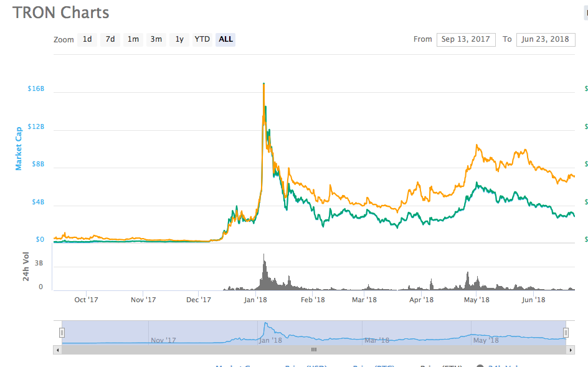This screenshot has height=367, width=588.
Task: Click May '18 label in navigator strip
Action: click(x=486, y=340)
